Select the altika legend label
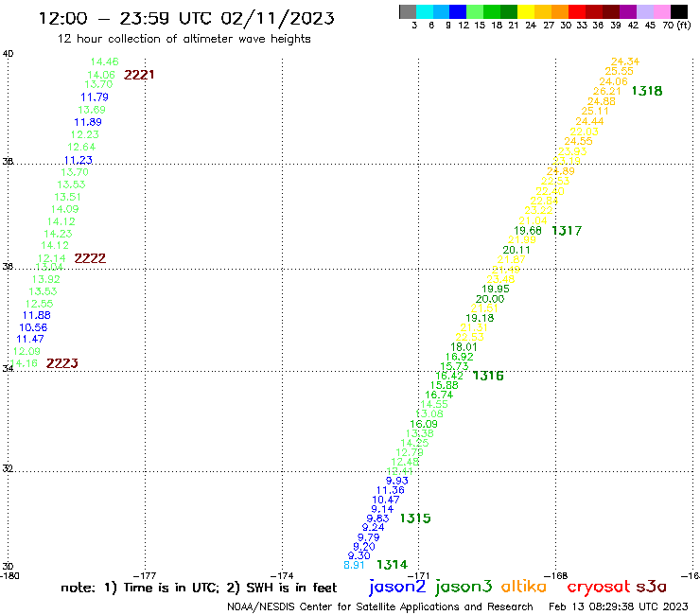 [524, 587]
